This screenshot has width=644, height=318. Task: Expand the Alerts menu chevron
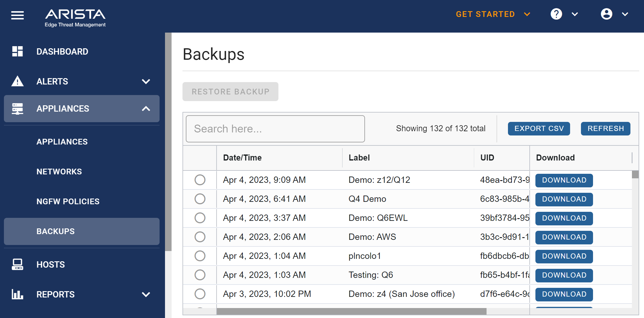(x=146, y=81)
